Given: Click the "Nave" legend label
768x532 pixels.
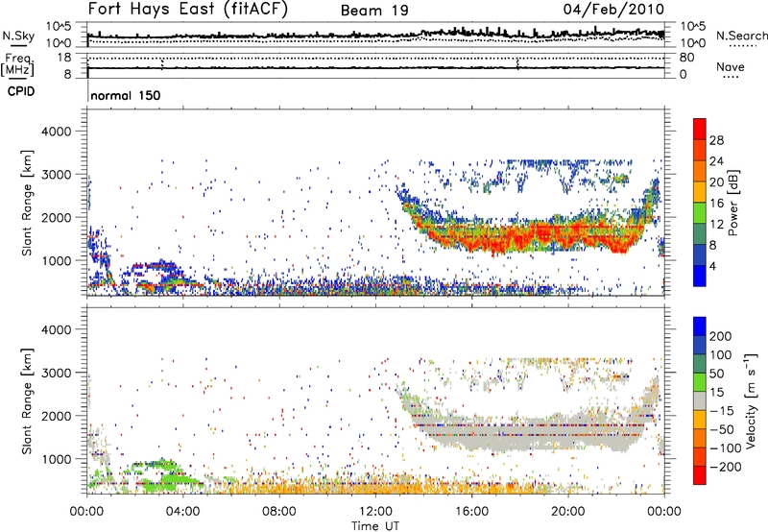Looking at the screenshot, I should point(731,66).
